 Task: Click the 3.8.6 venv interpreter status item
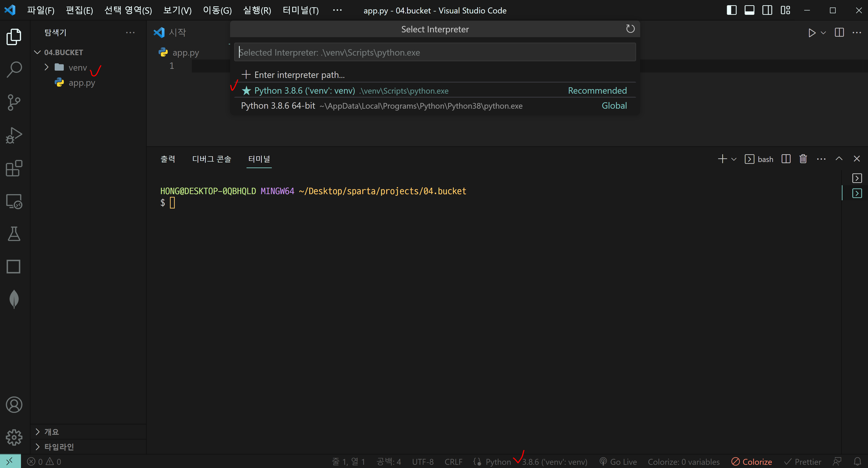coord(554,462)
